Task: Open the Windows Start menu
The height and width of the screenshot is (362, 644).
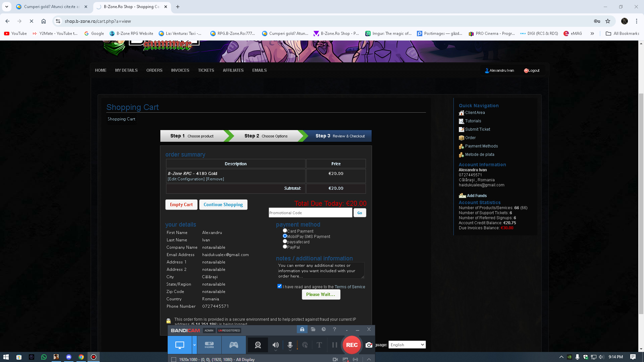Action: [6, 357]
